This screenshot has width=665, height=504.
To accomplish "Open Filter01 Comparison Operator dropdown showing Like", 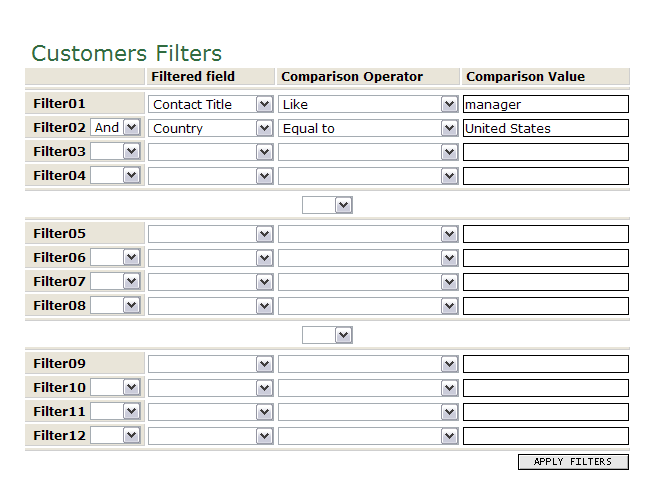I will [368, 104].
